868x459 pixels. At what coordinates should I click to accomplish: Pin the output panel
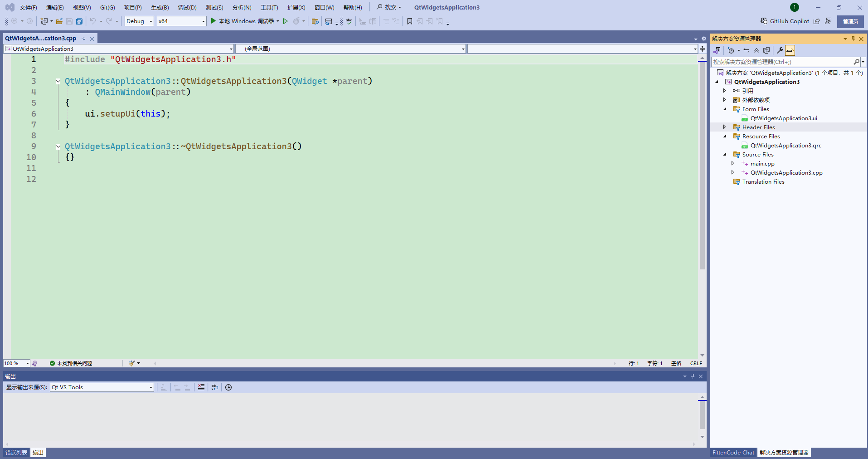pos(692,376)
